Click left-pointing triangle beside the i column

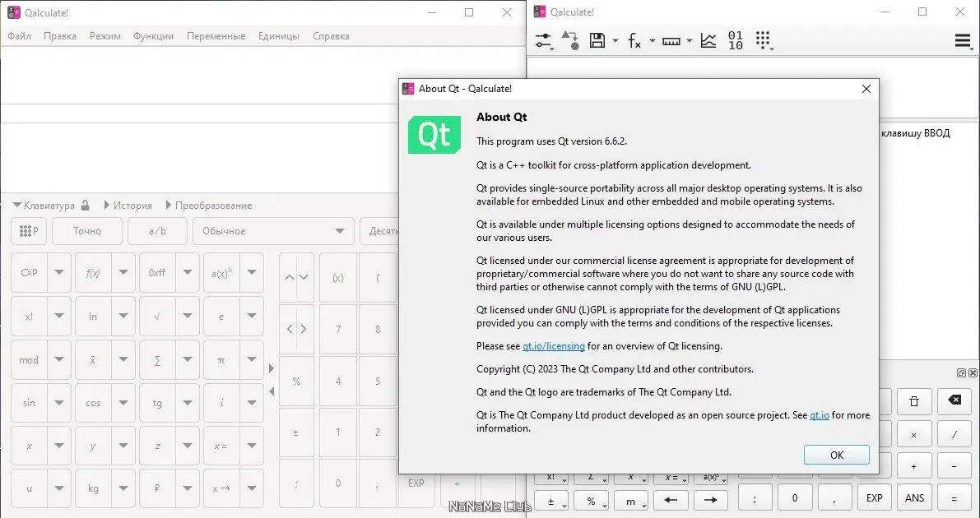tap(272, 391)
